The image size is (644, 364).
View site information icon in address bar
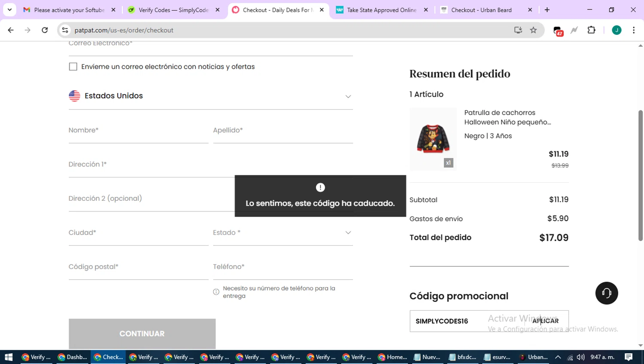tap(65, 30)
